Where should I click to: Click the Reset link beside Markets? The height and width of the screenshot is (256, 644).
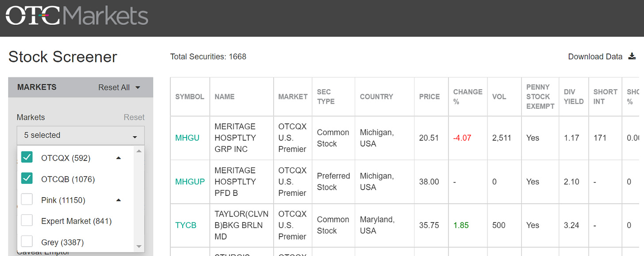coord(134,118)
